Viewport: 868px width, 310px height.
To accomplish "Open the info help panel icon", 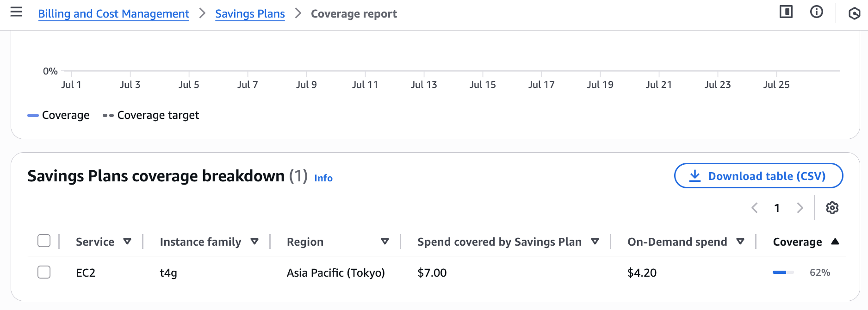I will [x=817, y=12].
